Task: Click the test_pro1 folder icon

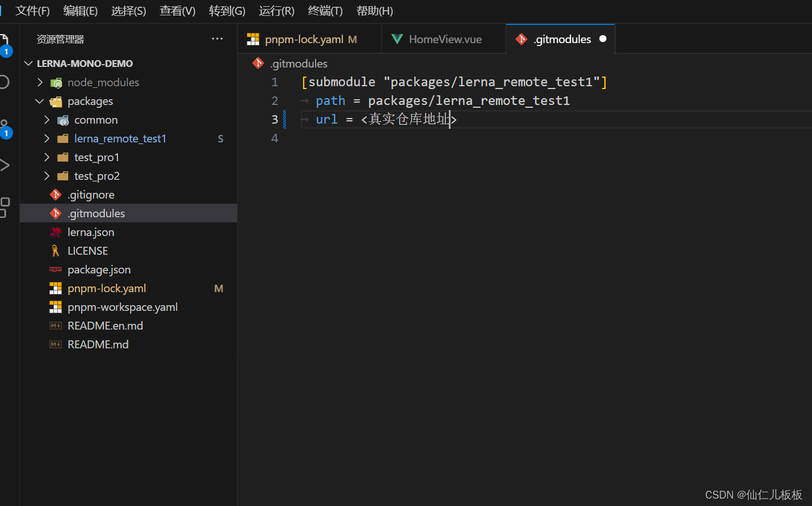Action: (x=63, y=158)
